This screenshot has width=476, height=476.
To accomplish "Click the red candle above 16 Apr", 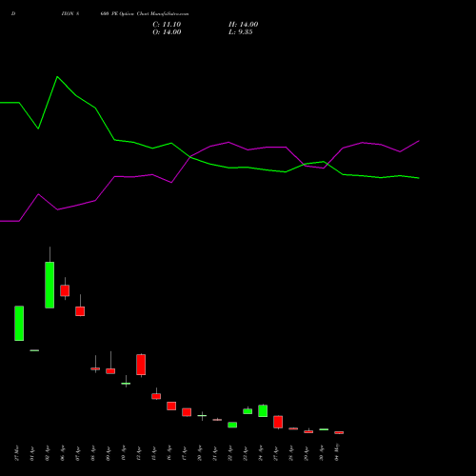I will click(171, 406).
